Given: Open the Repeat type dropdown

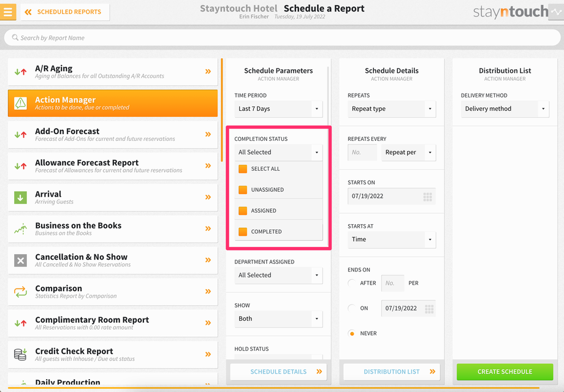Looking at the screenshot, I should (392, 109).
